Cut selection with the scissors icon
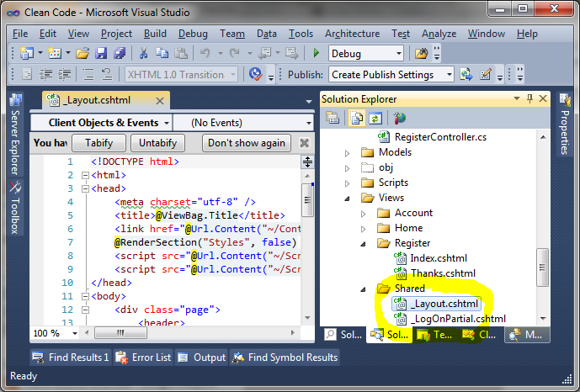 click(143, 54)
